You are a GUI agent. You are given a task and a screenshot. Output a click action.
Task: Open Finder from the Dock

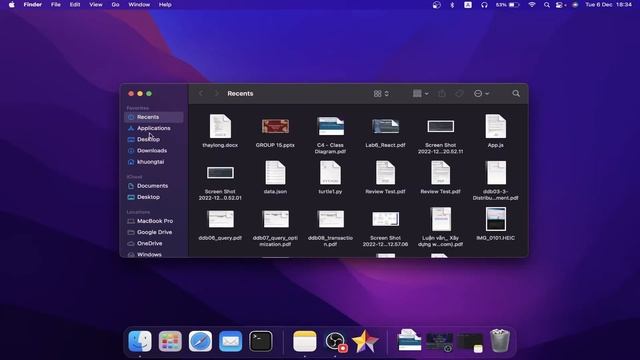coord(140,341)
